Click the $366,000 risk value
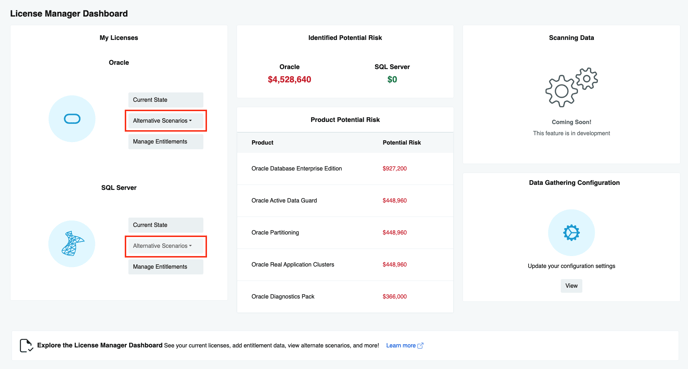This screenshot has height=369, width=688. pyautogui.click(x=394, y=297)
